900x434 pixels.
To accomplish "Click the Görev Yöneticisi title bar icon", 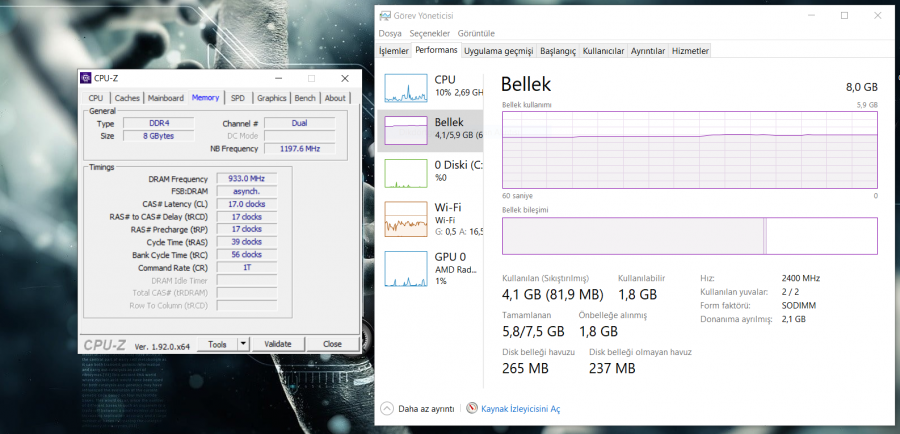I will click(385, 16).
